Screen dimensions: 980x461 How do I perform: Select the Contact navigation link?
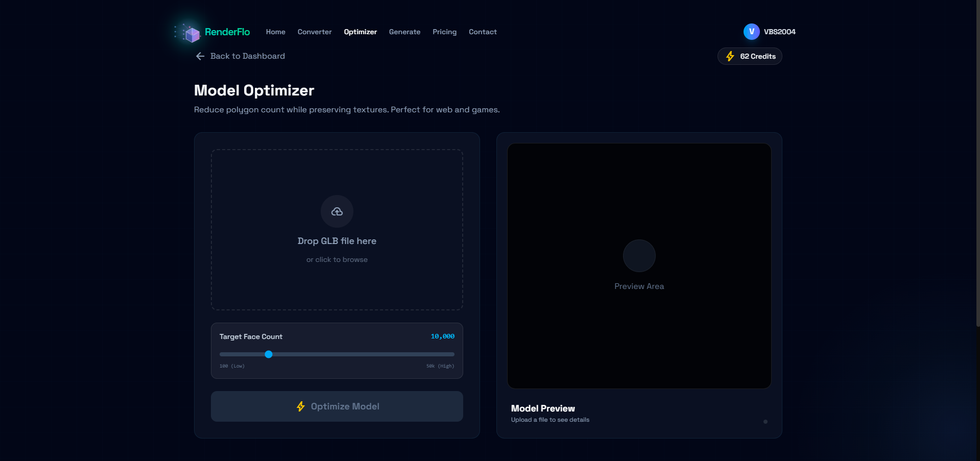click(x=482, y=32)
